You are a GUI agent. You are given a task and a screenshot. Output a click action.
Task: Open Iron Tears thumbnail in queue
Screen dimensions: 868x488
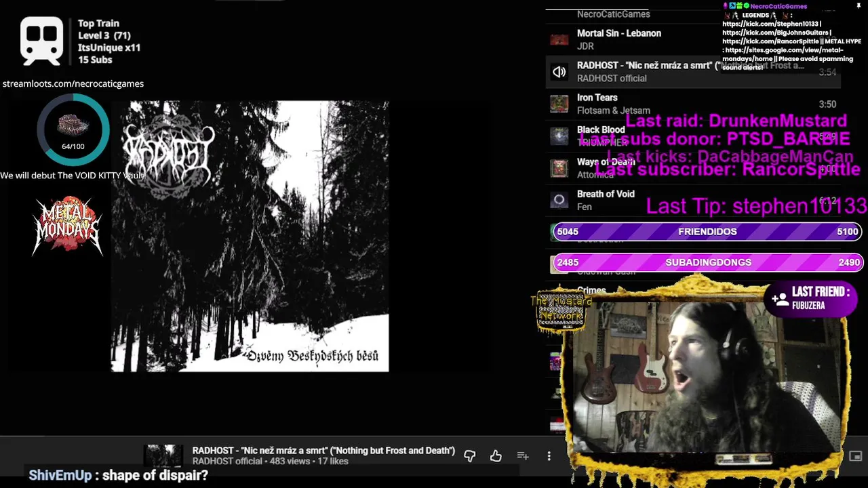[559, 104]
